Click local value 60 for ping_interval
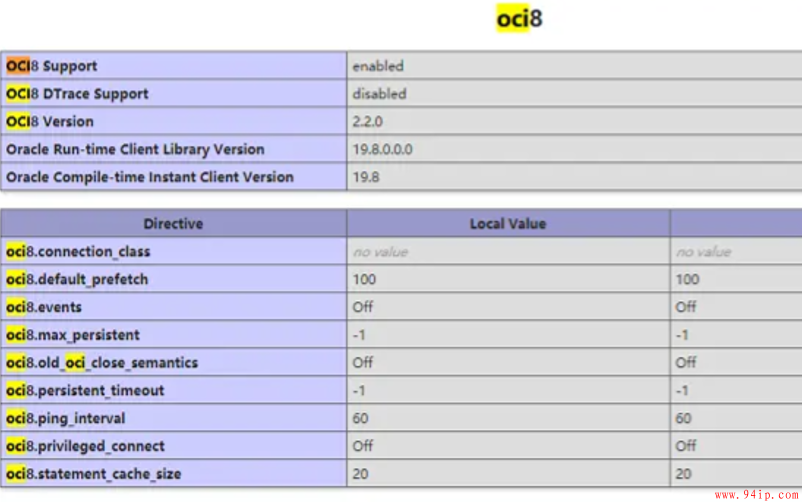Screen dimensions: 802x502 (x=360, y=419)
